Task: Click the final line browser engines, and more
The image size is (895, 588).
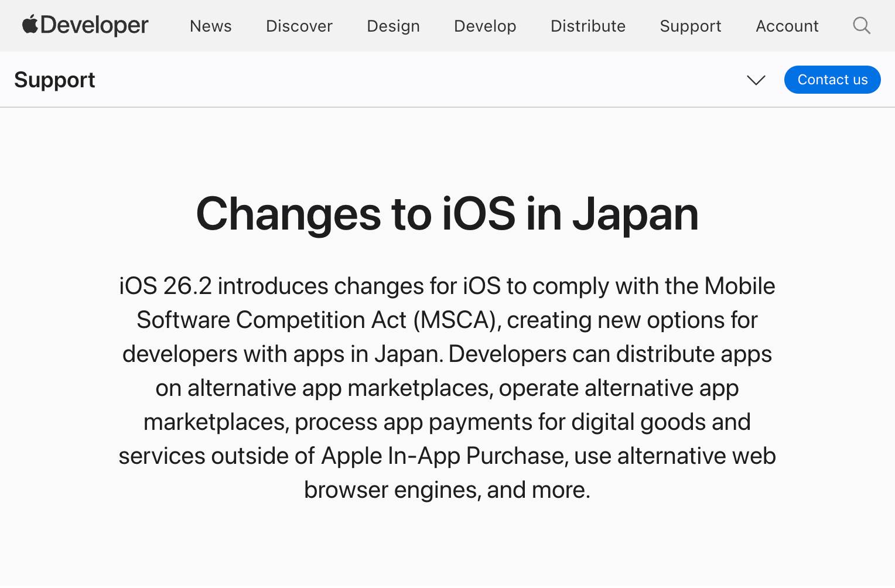Action: (x=447, y=490)
